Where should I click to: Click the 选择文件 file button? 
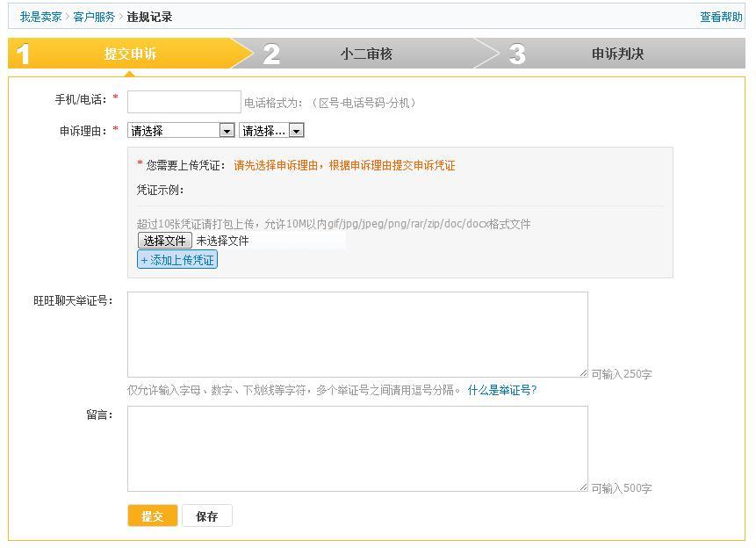165,241
